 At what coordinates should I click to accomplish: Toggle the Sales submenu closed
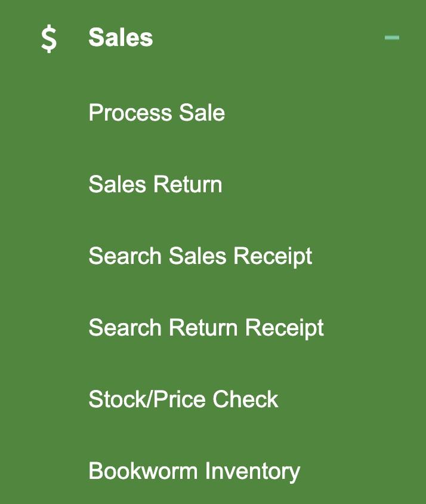pos(392,38)
